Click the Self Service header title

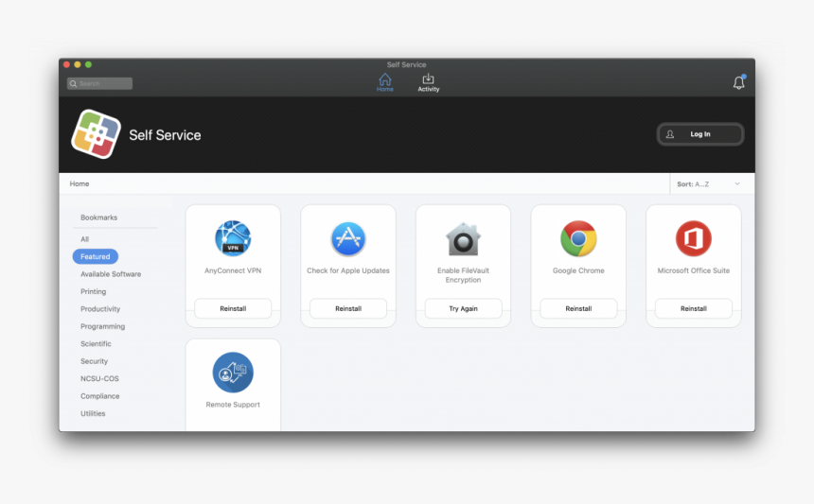pos(165,135)
